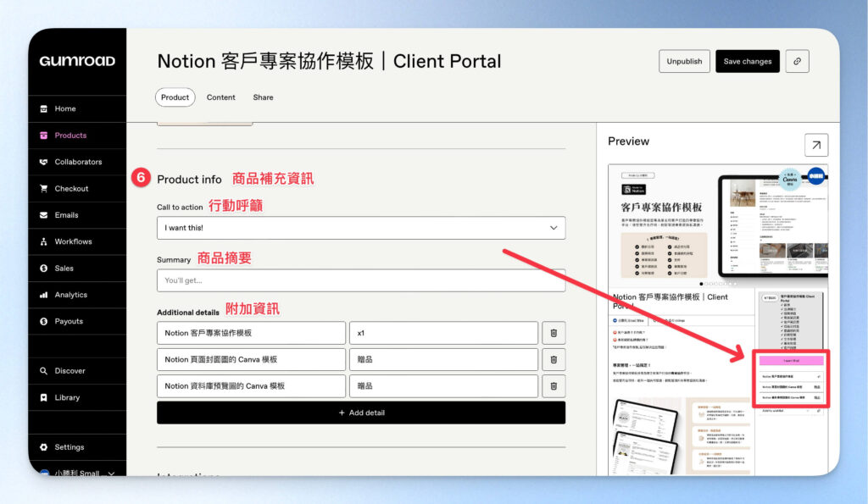Open the Library page
The image size is (868, 504).
pos(77,398)
